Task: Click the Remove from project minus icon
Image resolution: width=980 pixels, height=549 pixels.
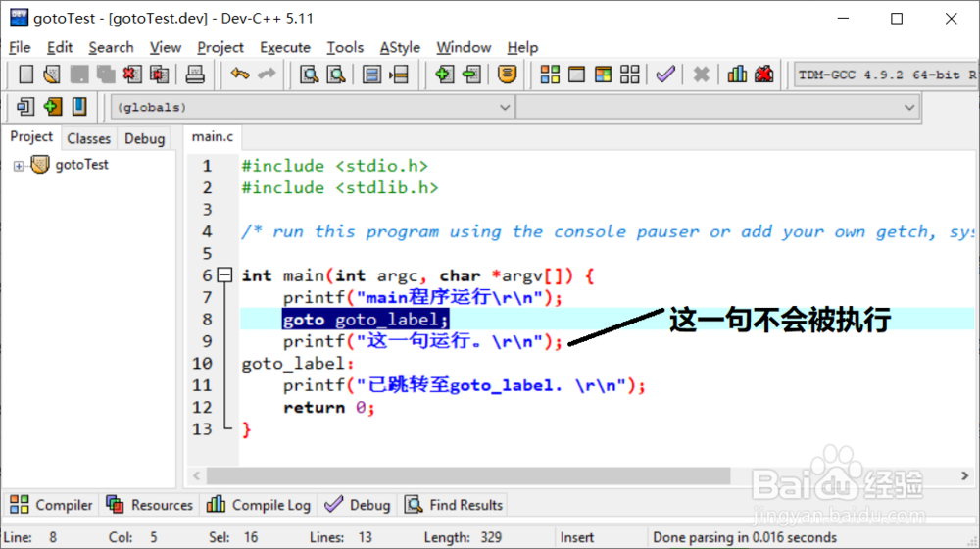Action: (471, 75)
